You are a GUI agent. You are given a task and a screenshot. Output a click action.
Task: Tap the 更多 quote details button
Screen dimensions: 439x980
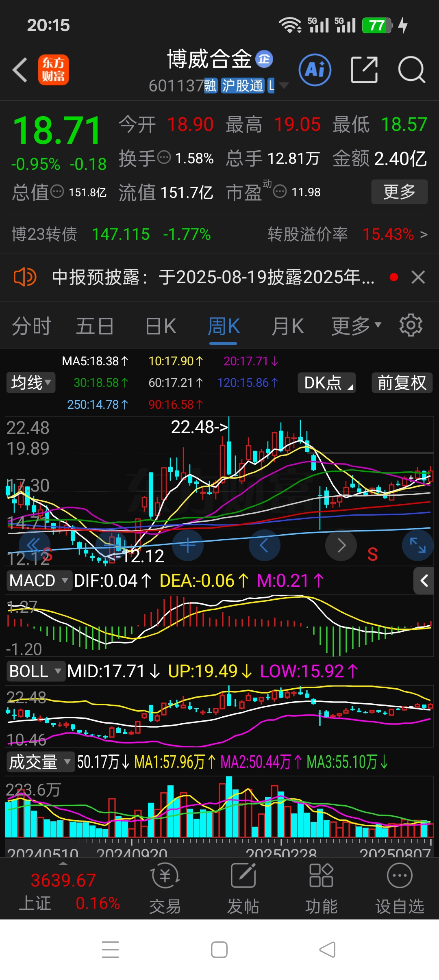pyautogui.click(x=400, y=191)
